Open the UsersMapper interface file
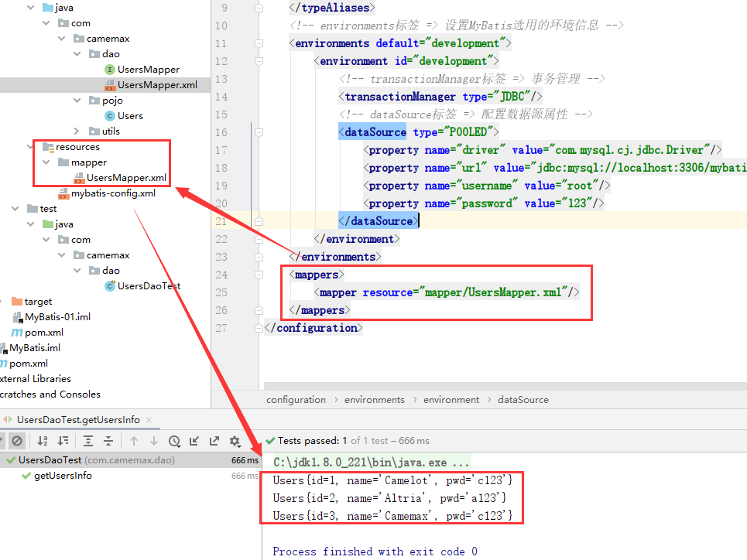 (x=148, y=70)
